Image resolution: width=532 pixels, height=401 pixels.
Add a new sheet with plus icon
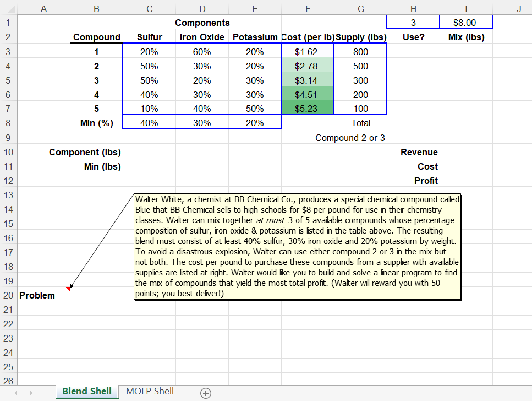[206, 393]
